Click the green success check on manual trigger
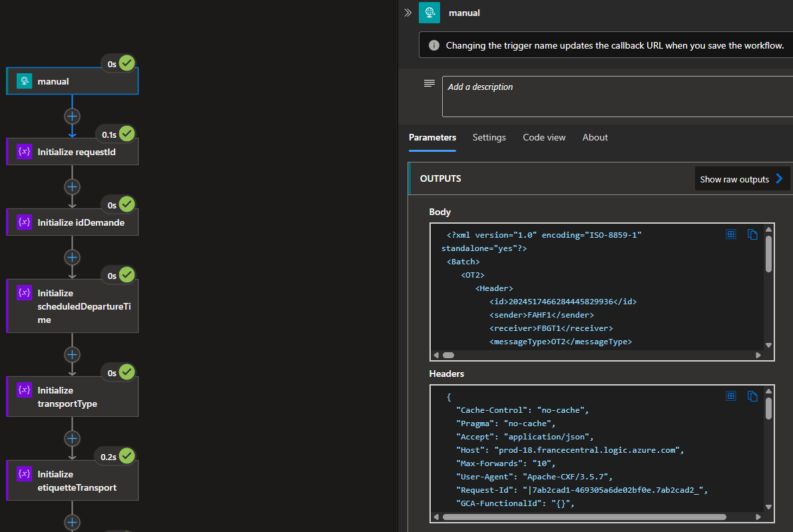Screen dimensions: 793x532 tap(127, 63)
